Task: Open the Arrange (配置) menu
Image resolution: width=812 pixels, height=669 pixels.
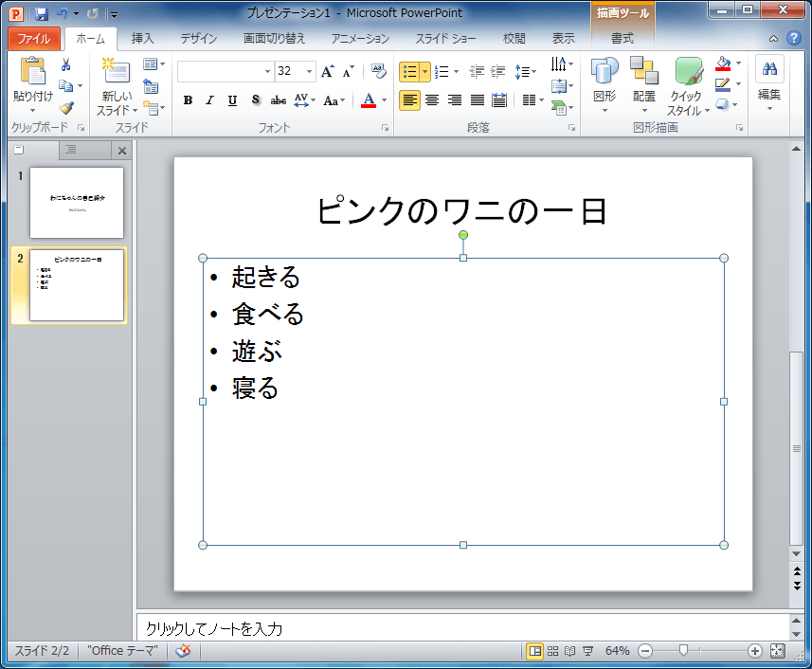Action: pyautogui.click(x=644, y=86)
